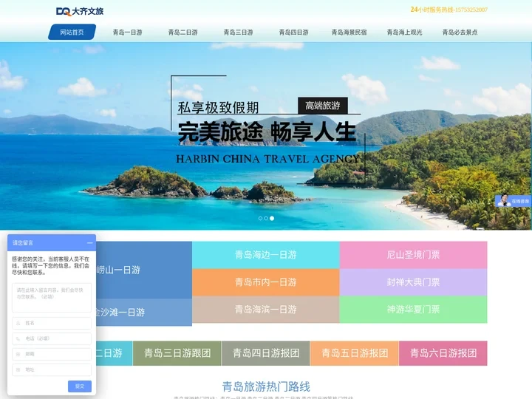The width and height of the screenshot is (532, 399).
Task: Click the 电话（必填） phone input field
Action: [x=52, y=338]
